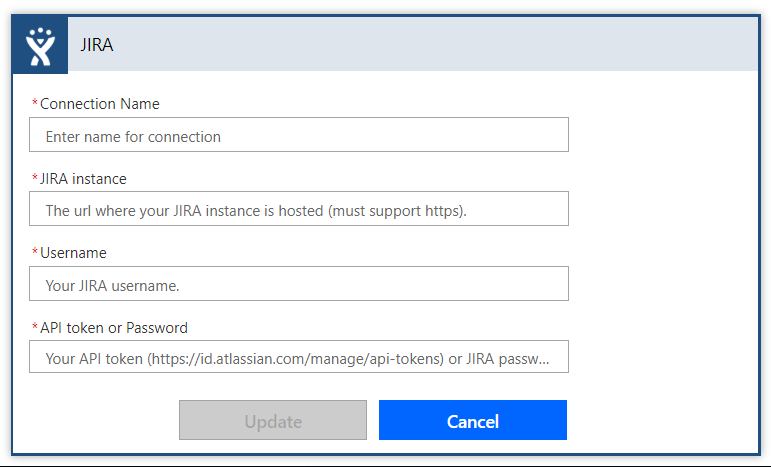Click the 'Username' field label
Image resolution: width=771 pixels, height=467 pixels.
(73, 253)
